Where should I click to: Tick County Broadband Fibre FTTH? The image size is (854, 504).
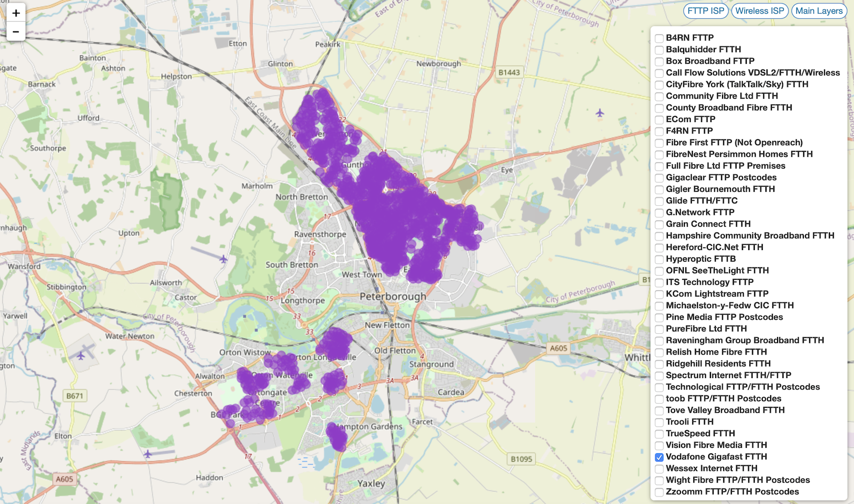coord(659,108)
